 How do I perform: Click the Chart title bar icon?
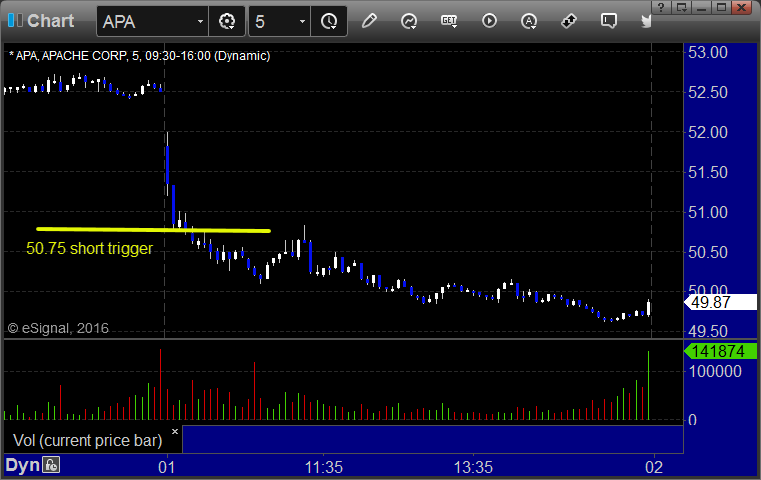tap(15, 20)
